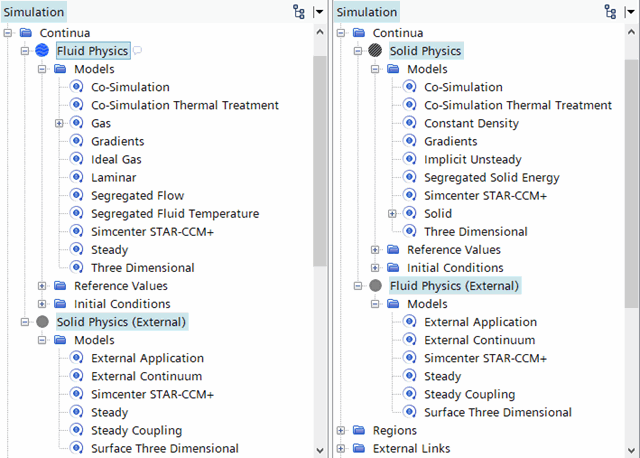This screenshot has height=458, width=640.
Task: Open the left Simulation panel dropdown arrow
Action: click(x=319, y=12)
